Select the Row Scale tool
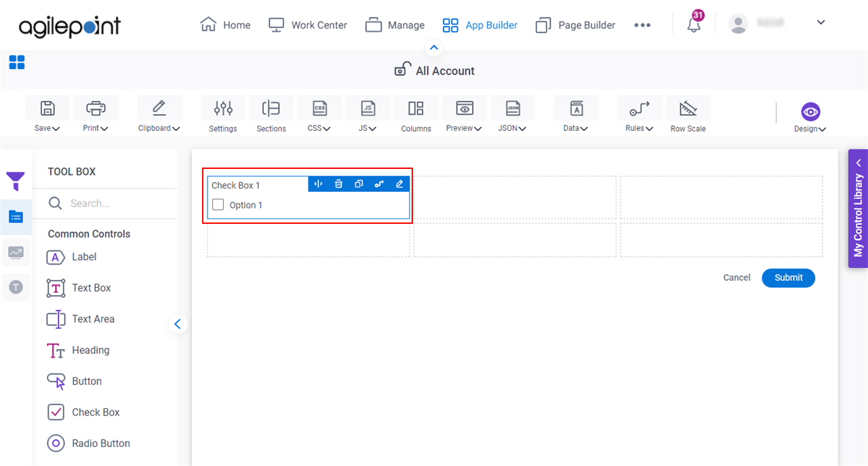This screenshot has width=868, height=466. (x=688, y=114)
